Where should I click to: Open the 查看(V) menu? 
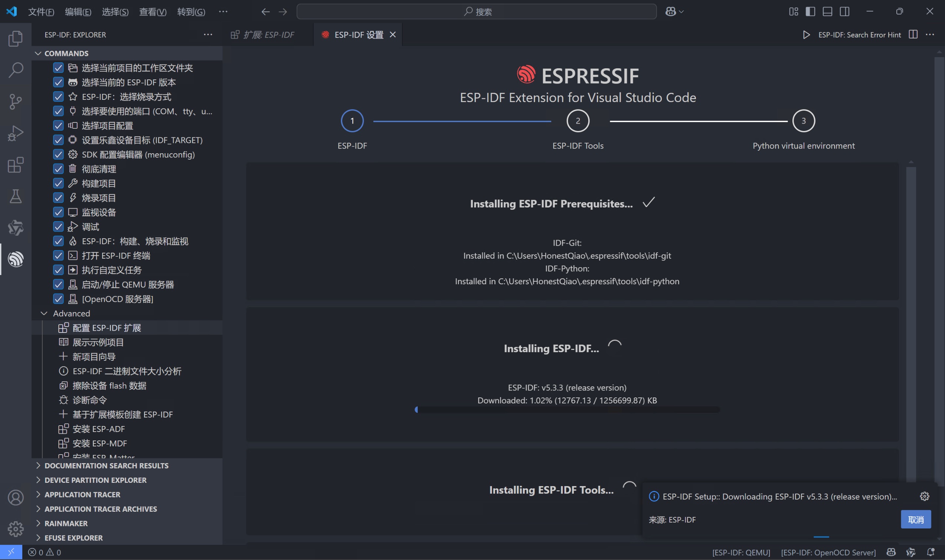tap(153, 12)
